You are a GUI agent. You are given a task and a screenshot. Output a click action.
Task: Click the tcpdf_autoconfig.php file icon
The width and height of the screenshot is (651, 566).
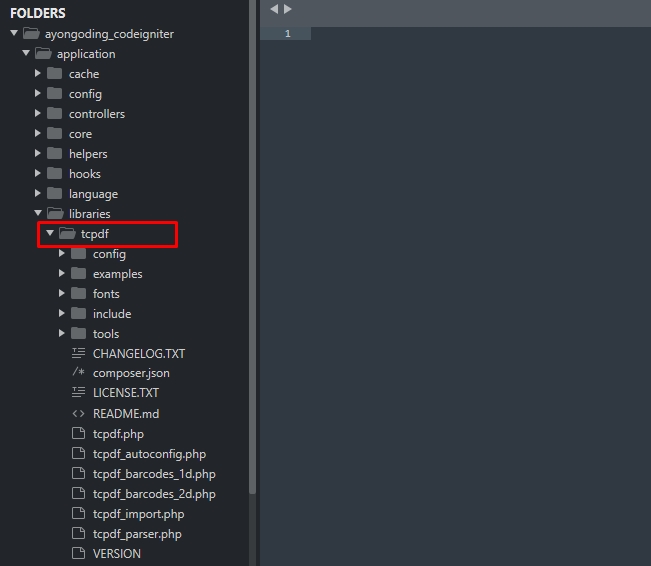pyautogui.click(x=78, y=453)
